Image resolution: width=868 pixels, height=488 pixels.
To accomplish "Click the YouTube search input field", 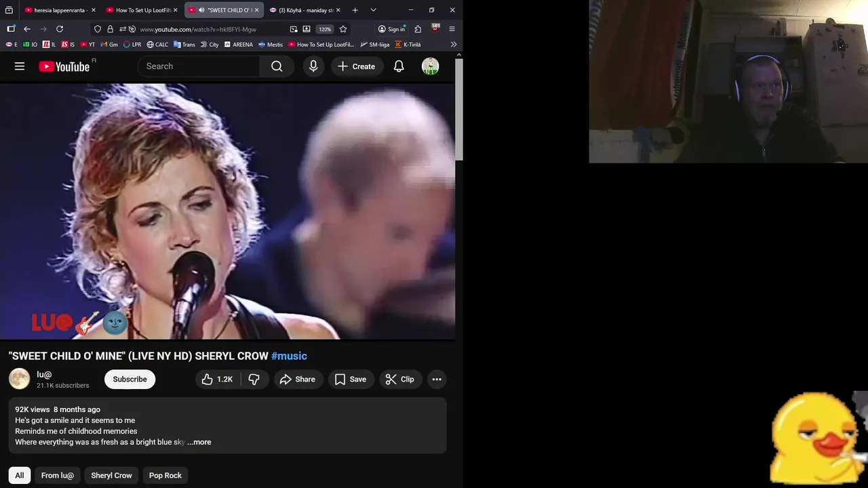I will [199, 66].
